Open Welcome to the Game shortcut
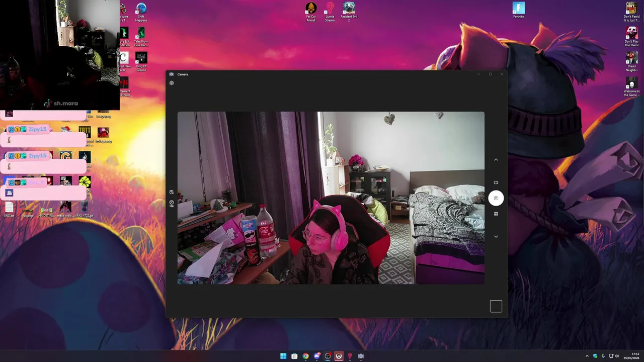The width and height of the screenshot is (644, 362). (x=631, y=86)
